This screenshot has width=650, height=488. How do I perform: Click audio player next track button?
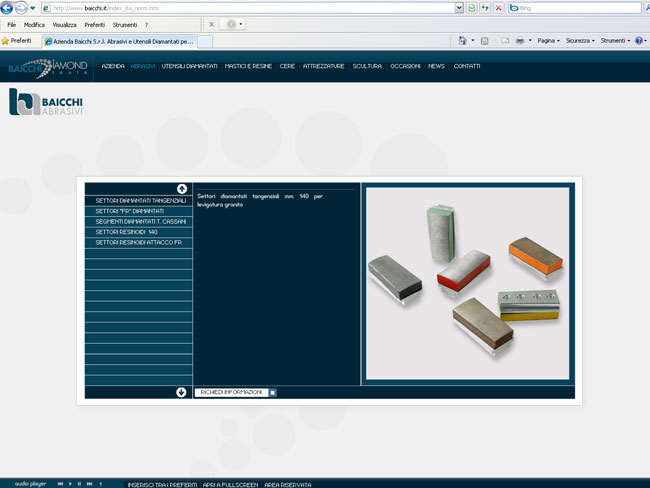coord(90,484)
